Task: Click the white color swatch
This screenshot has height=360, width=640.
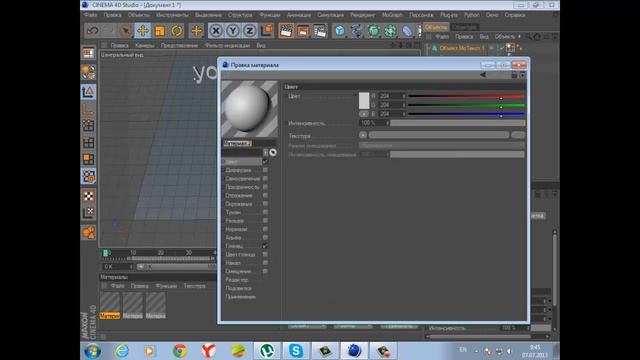Action: (x=364, y=100)
